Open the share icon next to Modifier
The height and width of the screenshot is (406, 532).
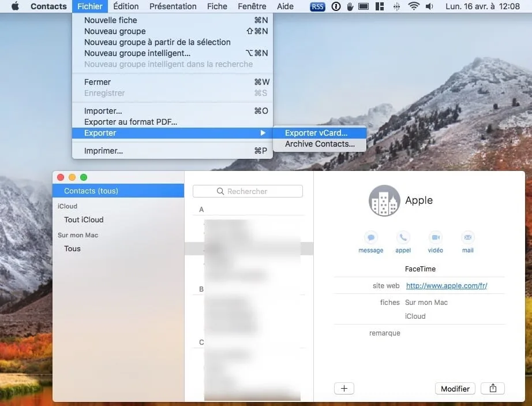coord(492,388)
